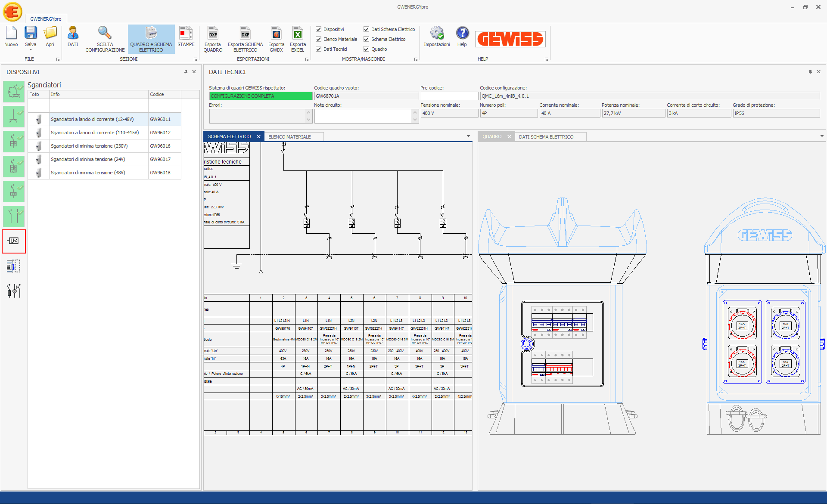The width and height of the screenshot is (827, 504).
Task: Close the SCHEMA ELETTRICO tab
Action: coord(259,137)
